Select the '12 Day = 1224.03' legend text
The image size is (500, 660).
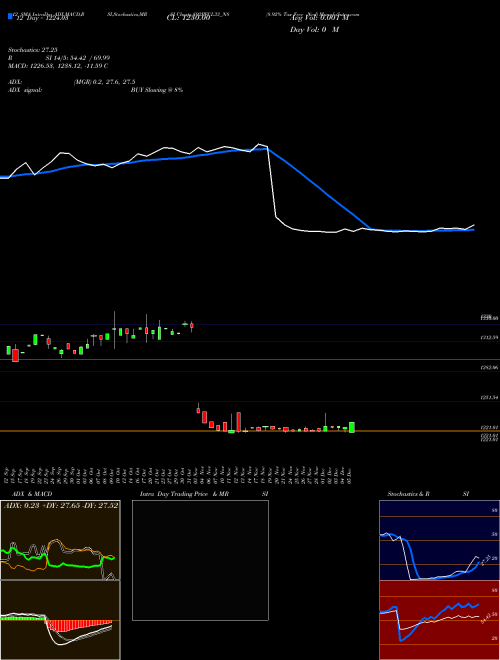coord(41,18)
